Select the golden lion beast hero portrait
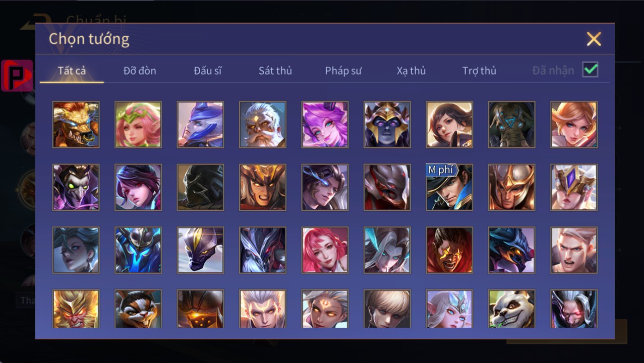This screenshot has width=644, height=363. [76, 125]
